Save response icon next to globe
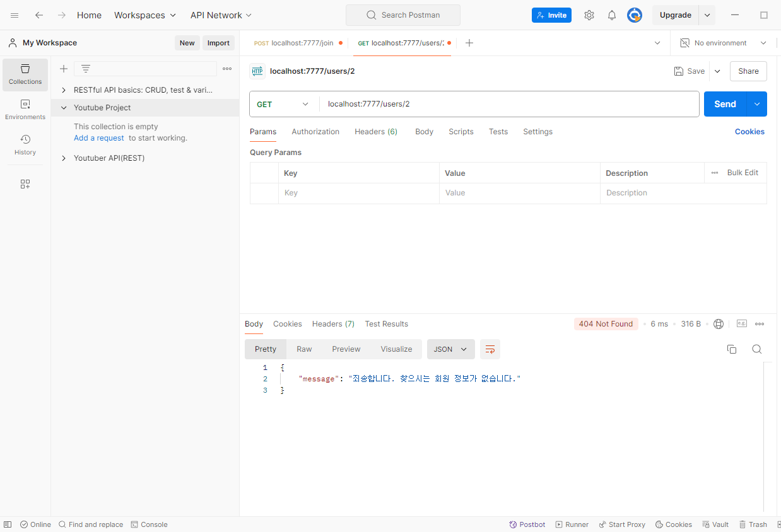 [742, 324]
